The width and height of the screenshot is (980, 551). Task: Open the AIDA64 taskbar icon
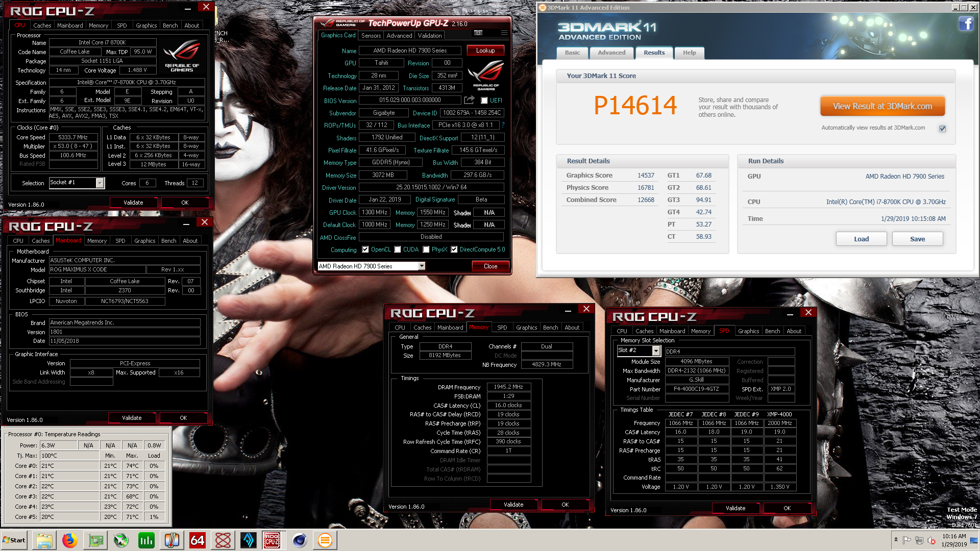pyautogui.click(x=198, y=540)
